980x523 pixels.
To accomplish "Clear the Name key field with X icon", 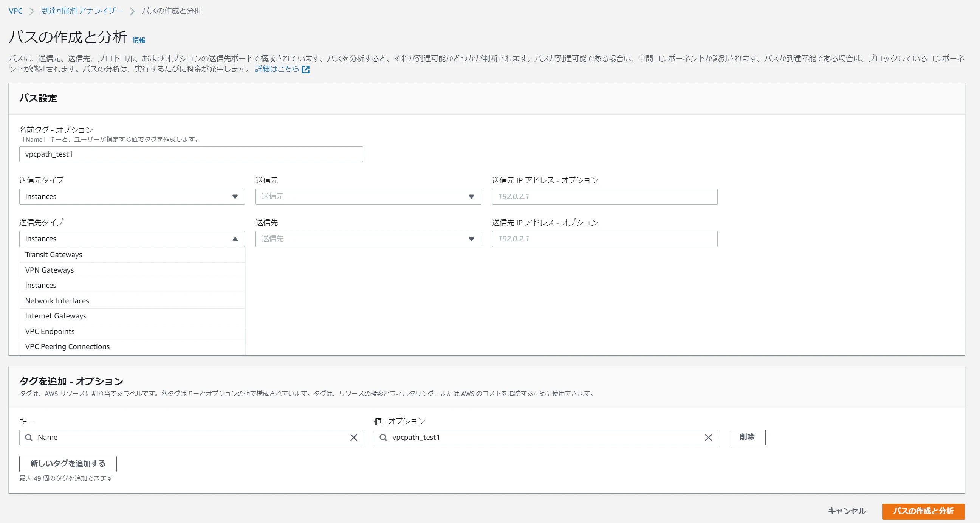I will point(353,438).
